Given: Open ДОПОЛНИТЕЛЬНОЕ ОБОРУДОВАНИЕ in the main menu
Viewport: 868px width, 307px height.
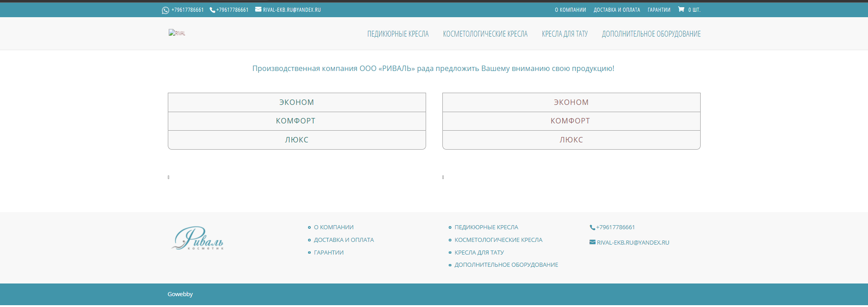Looking at the screenshot, I should pyautogui.click(x=651, y=34).
